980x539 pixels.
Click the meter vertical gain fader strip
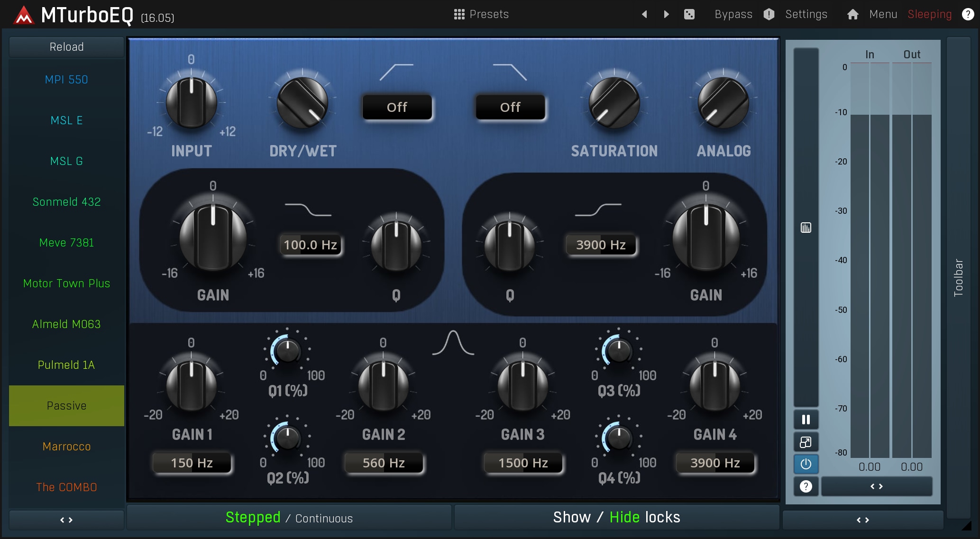(x=806, y=227)
